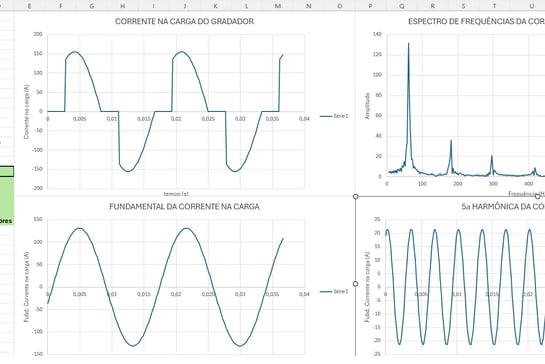Click the third harmonic peak near 180 Hz
Image resolution: width=545 pixels, height=364 pixels.
451,140
